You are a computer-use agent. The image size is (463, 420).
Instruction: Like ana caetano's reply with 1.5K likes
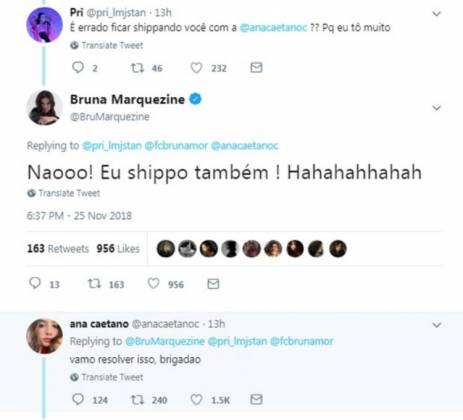[x=196, y=399]
